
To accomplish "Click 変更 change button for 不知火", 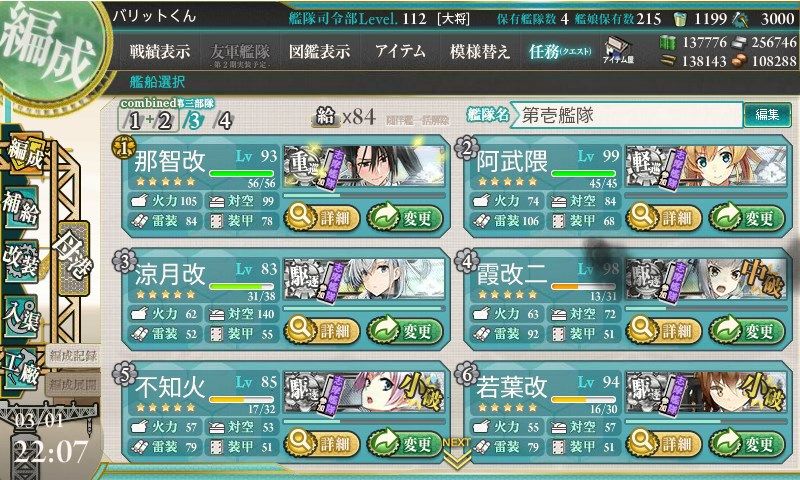I will point(405,444).
